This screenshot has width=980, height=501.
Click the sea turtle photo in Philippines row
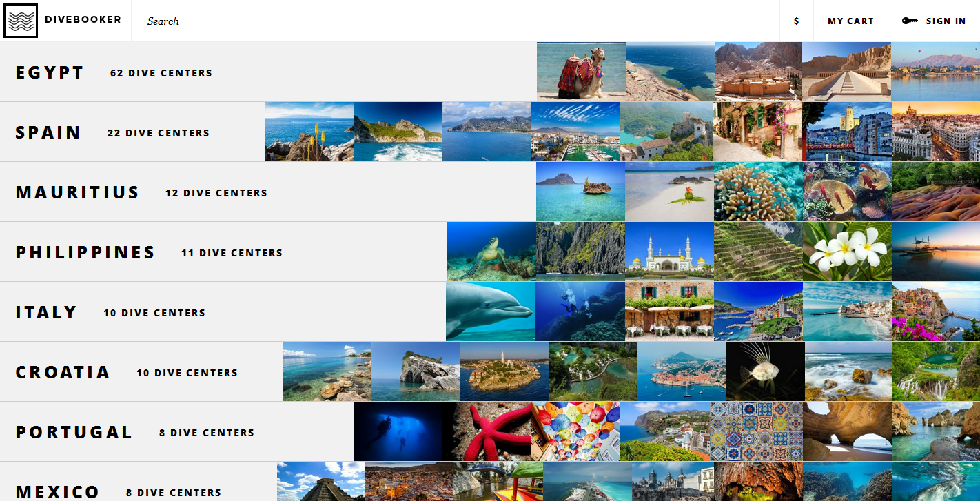coord(491,252)
